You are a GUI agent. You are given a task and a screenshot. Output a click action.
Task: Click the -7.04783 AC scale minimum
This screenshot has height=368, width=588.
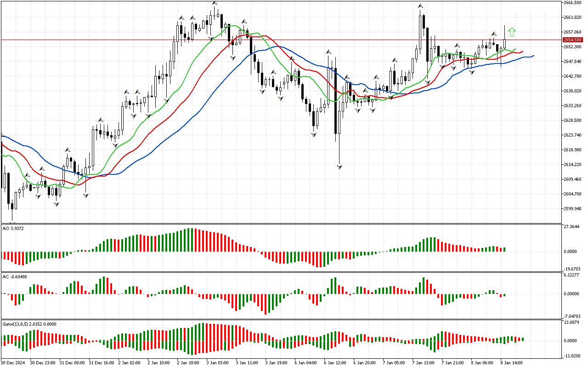(572, 316)
